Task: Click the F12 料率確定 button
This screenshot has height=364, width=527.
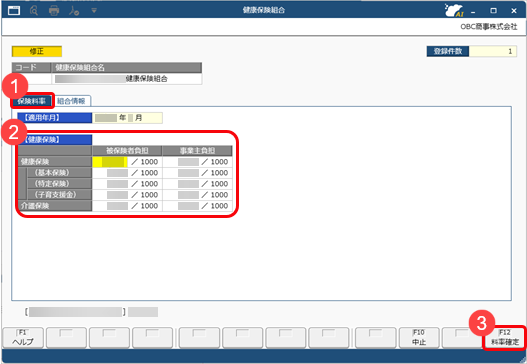Action: pyautogui.click(x=505, y=337)
